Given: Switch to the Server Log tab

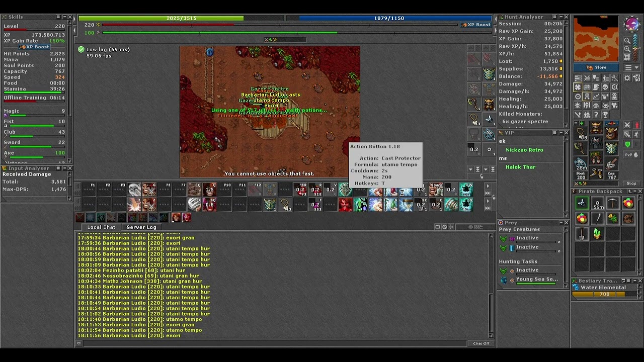Looking at the screenshot, I should tap(141, 227).
